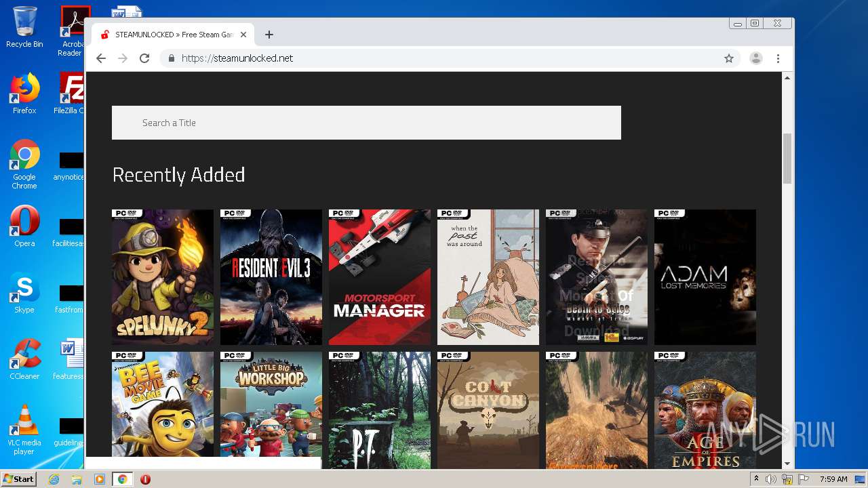Show hidden system tray icons
Viewport: 868px width, 488px height.
coord(756,479)
